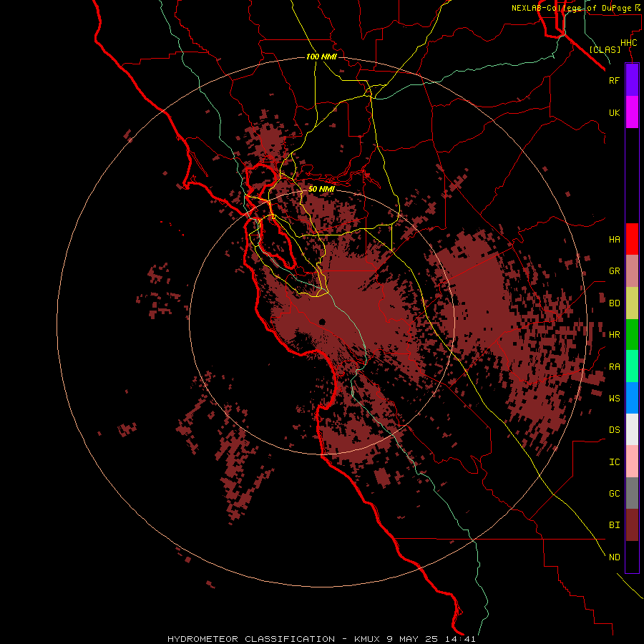Click the DS legend label

(x=614, y=430)
